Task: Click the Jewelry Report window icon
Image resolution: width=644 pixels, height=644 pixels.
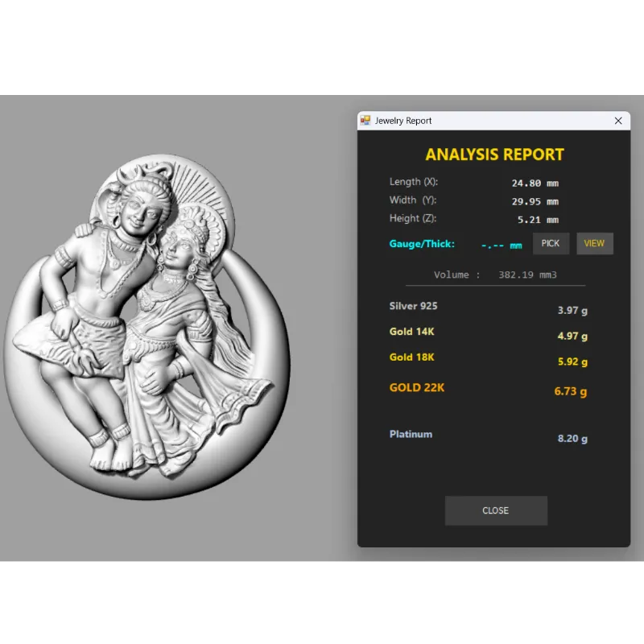Action: click(x=365, y=121)
